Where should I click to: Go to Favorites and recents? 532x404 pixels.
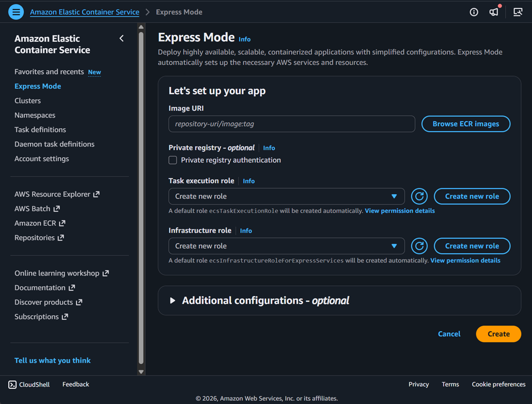tap(49, 72)
